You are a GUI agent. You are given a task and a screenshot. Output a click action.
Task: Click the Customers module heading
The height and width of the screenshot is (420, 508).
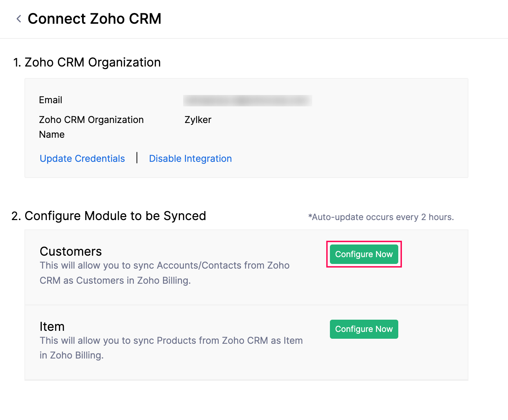[x=71, y=251]
